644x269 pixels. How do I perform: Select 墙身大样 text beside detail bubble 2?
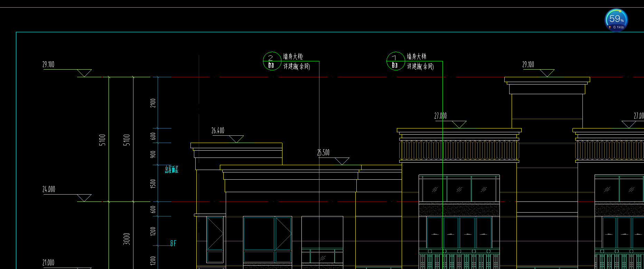(x=293, y=56)
